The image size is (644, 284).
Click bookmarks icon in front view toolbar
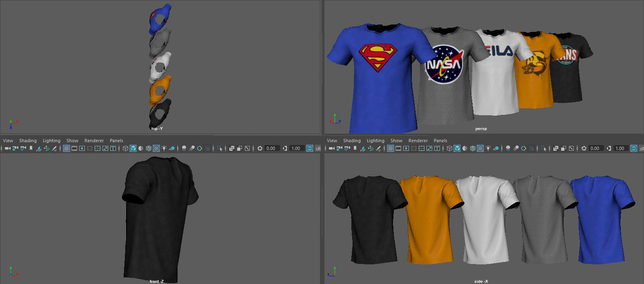(31, 148)
